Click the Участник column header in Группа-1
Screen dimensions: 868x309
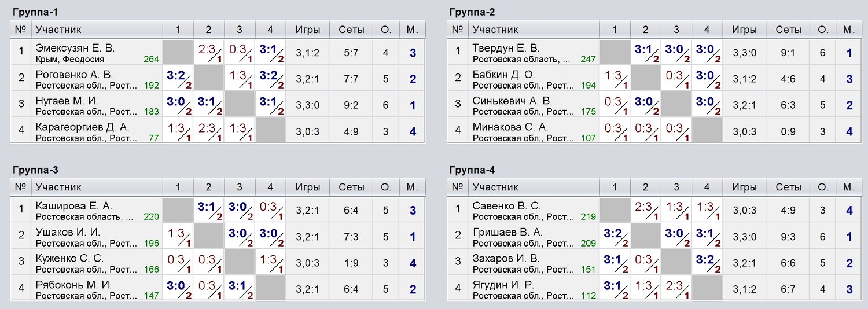pos(58,30)
